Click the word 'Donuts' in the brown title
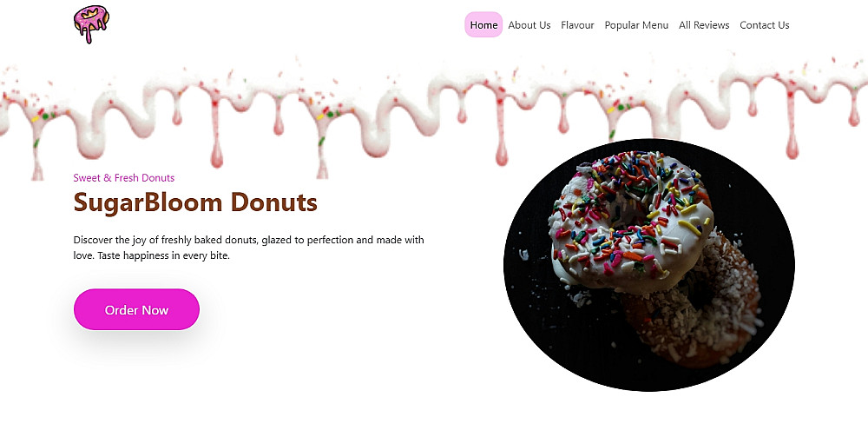The width and height of the screenshot is (868, 437). (274, 202)
